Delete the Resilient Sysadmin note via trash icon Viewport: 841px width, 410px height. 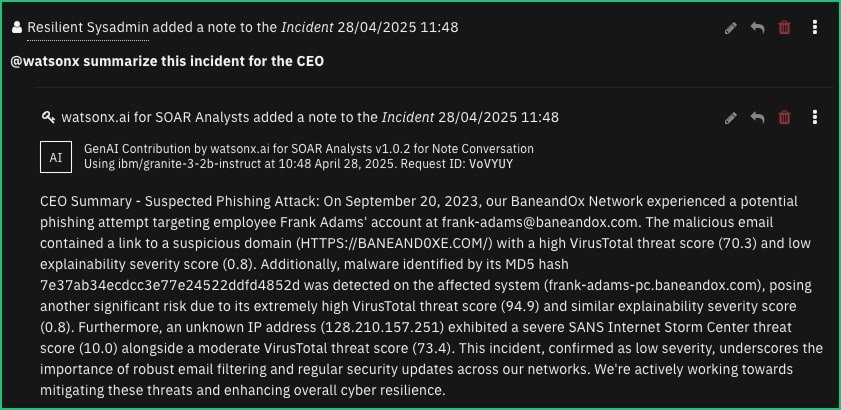[x=784, y=27]
